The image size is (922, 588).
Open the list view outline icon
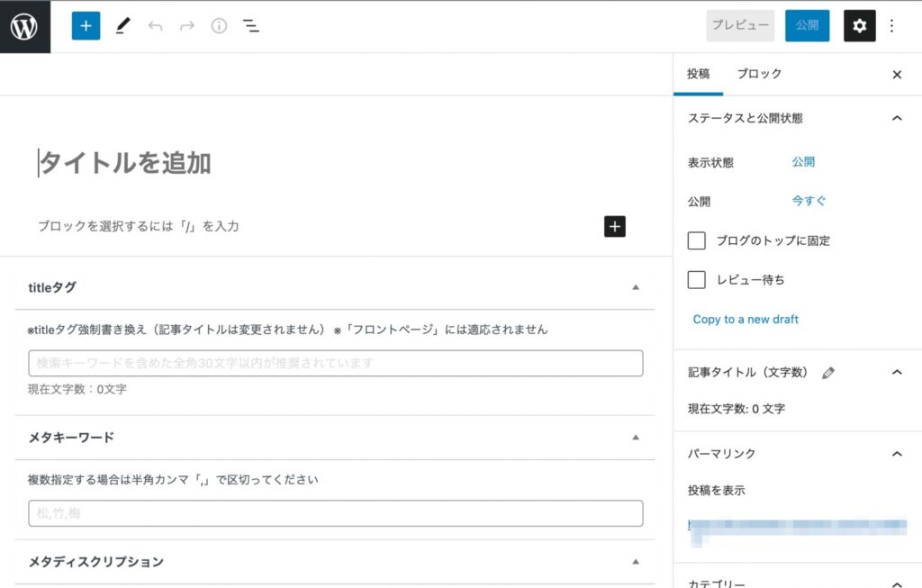pos(251,26)
